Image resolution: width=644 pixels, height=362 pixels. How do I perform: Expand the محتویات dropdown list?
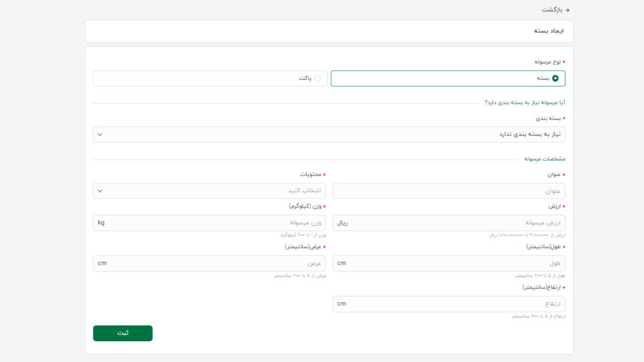pos(209,190)
